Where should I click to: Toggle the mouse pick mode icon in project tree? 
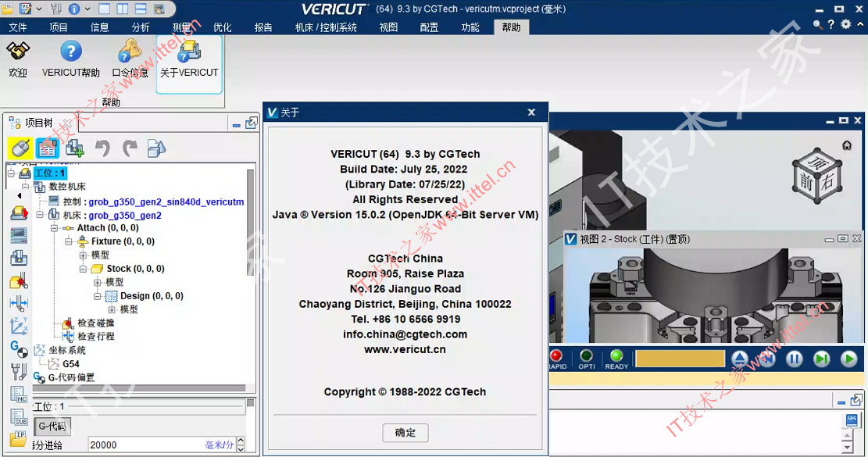click(20, 148)
